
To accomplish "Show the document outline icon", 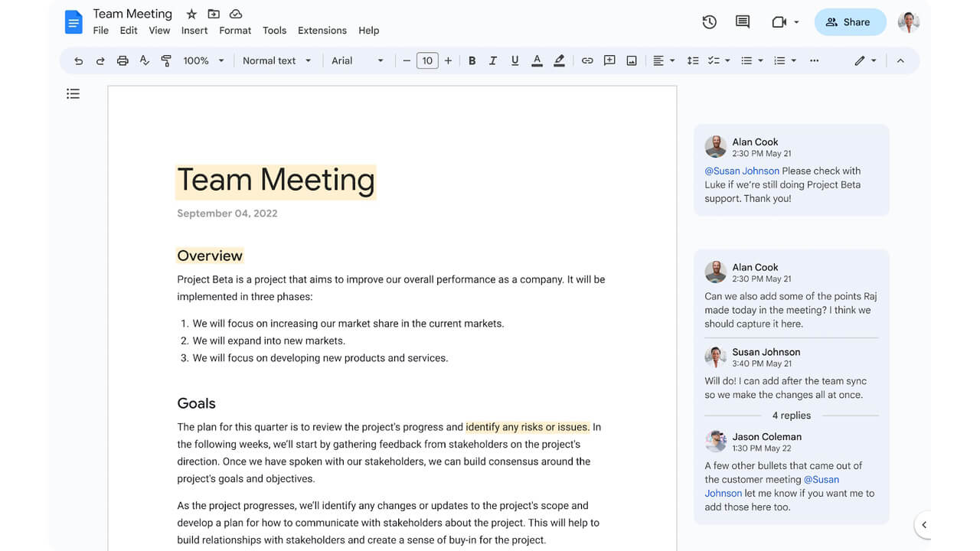I will tap(73, 93).
